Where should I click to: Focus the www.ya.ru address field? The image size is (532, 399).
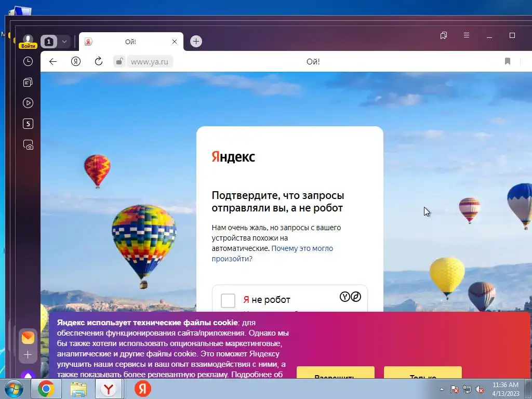click(150, 62)
